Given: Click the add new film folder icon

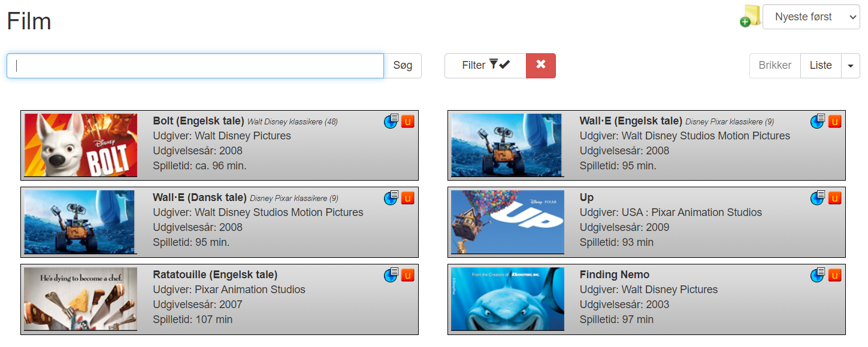Looking at the screenshot, I should point(749,17).
